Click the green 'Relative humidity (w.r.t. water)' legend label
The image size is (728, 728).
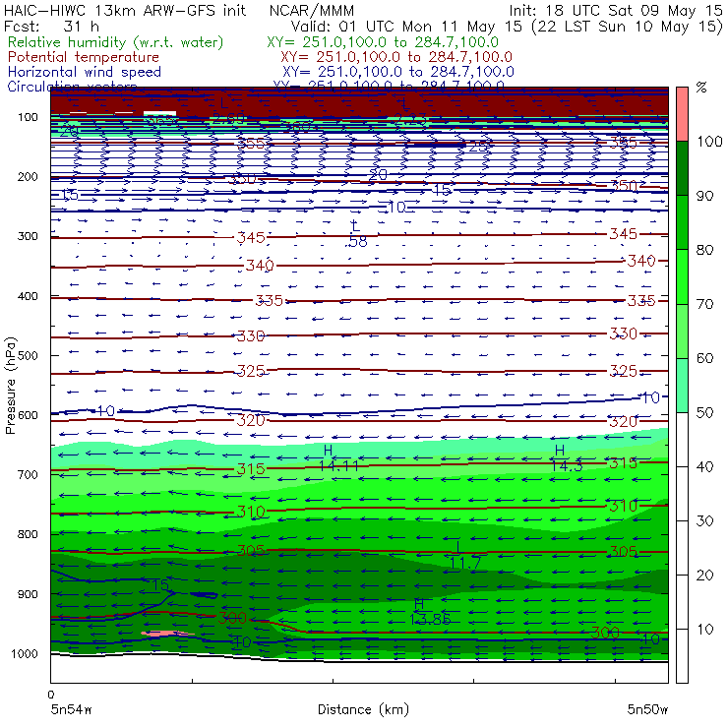[x=116, y=42]
